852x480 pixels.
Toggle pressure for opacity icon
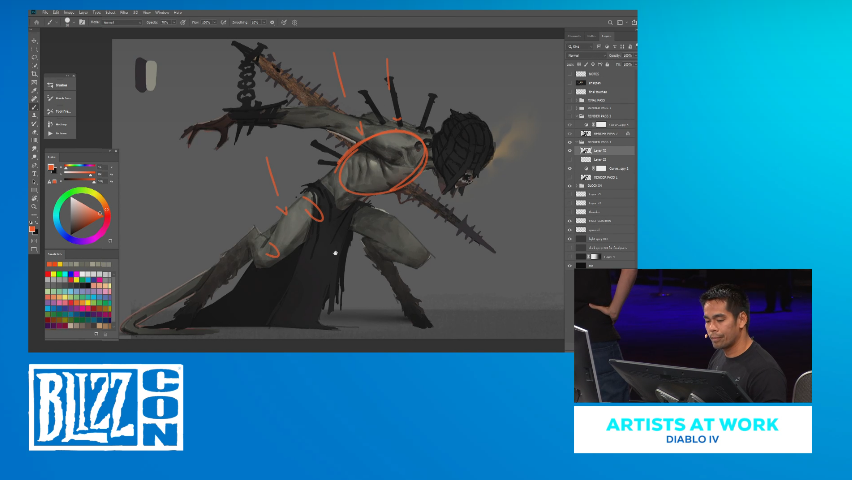pos(183,22)
